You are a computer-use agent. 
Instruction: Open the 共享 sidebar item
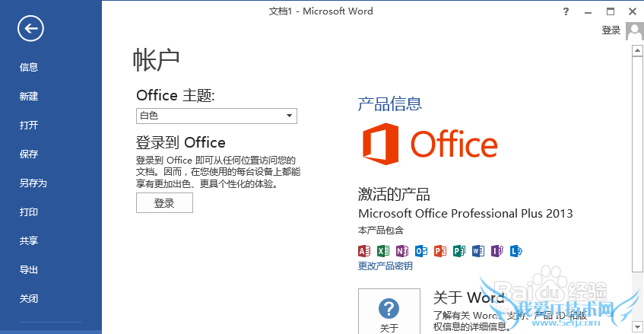pos(29,240)
